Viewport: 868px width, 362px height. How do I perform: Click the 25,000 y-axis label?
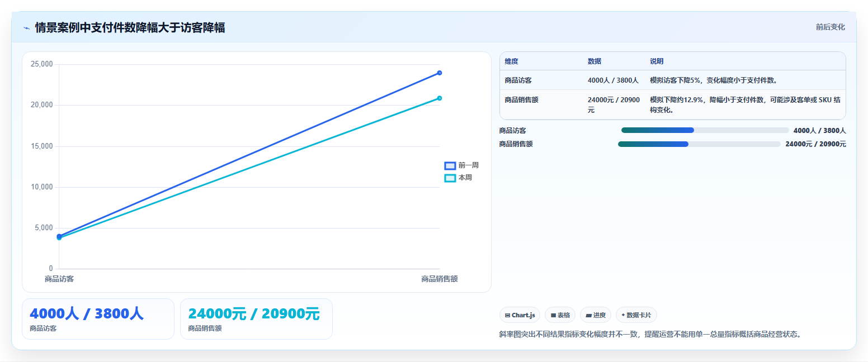tap(42, 64)
